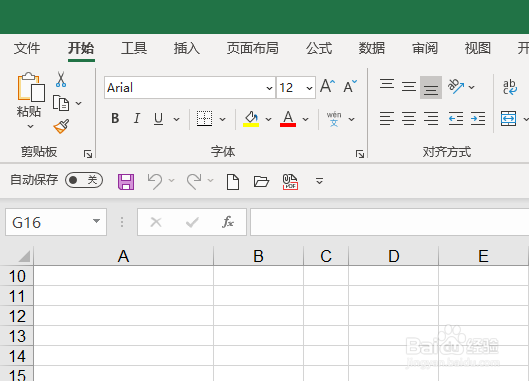The height and width of the screenshot is (381, 529).
Task: Toggle the 自动保存 switch
Action: [84, 180]
